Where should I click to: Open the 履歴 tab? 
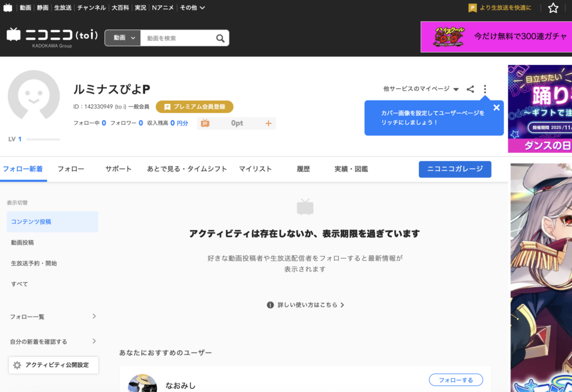tap(303, 169)
